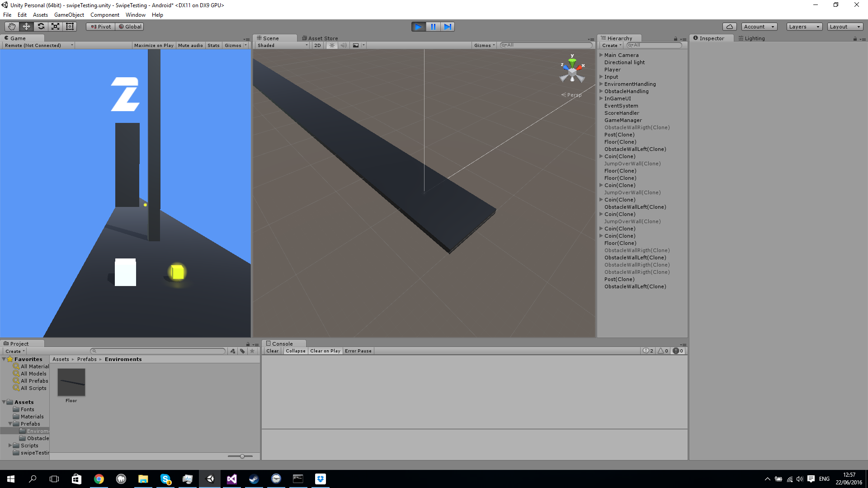Click Prefabs in Project breadcrumb
The image size is (868, 488).
pyautogui.click(x=87, y=359)
